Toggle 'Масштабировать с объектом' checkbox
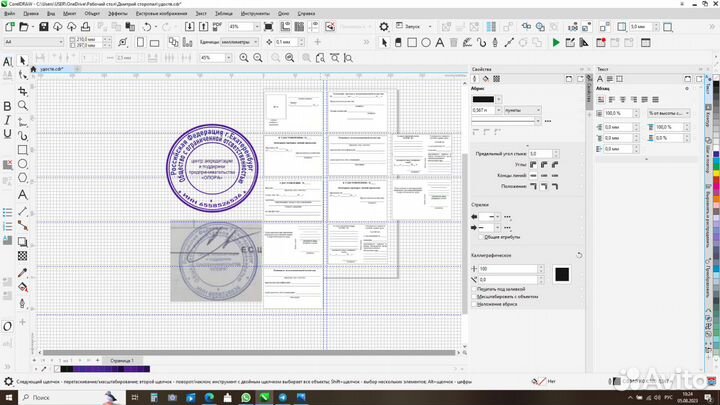Viewport: 720px width, 405px height. click(474, 296)
